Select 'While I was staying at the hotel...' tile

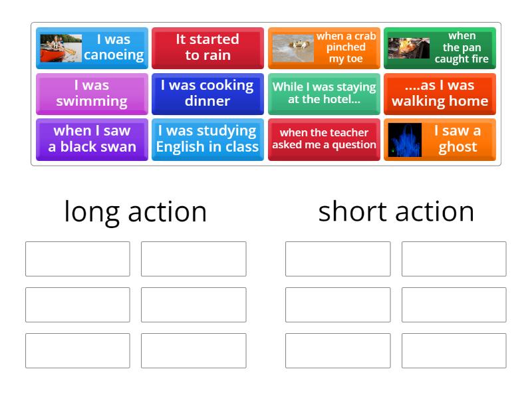324,93
